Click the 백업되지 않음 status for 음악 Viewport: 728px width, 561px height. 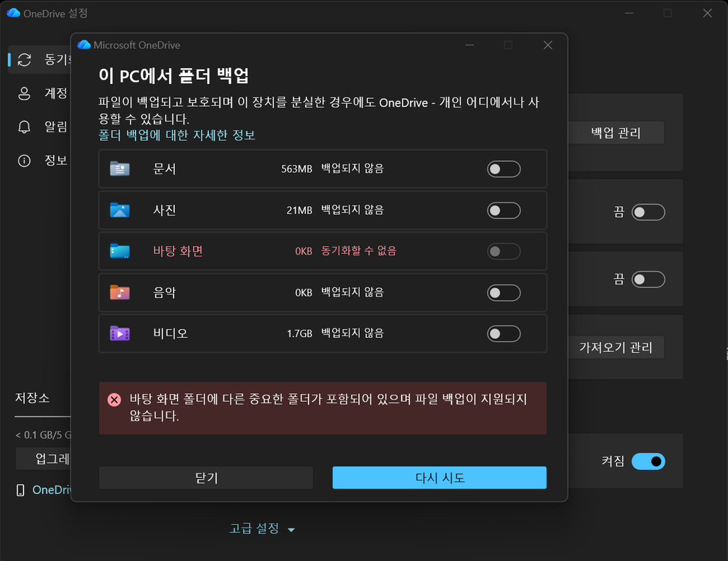pos(353,292)
